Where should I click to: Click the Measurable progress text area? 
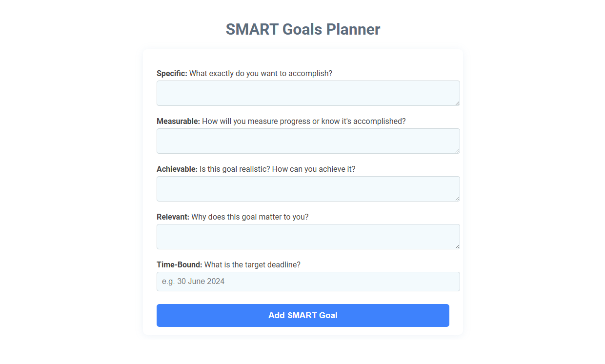click(x=307, y=141)
